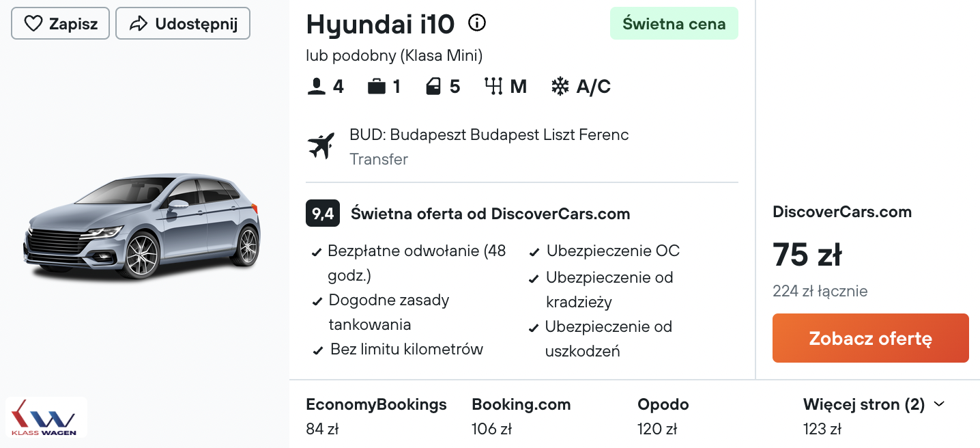Click the snowflake air conditioning icon

(560, 87)
